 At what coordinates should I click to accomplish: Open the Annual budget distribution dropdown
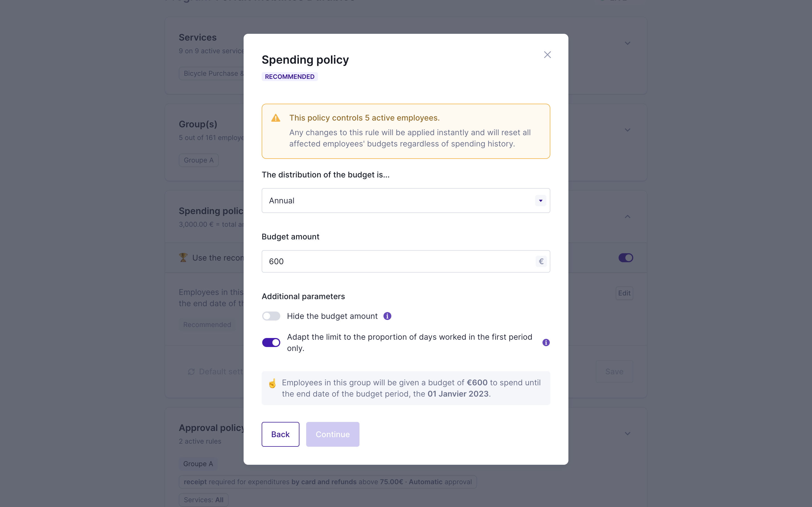click(x=406, y=201)
